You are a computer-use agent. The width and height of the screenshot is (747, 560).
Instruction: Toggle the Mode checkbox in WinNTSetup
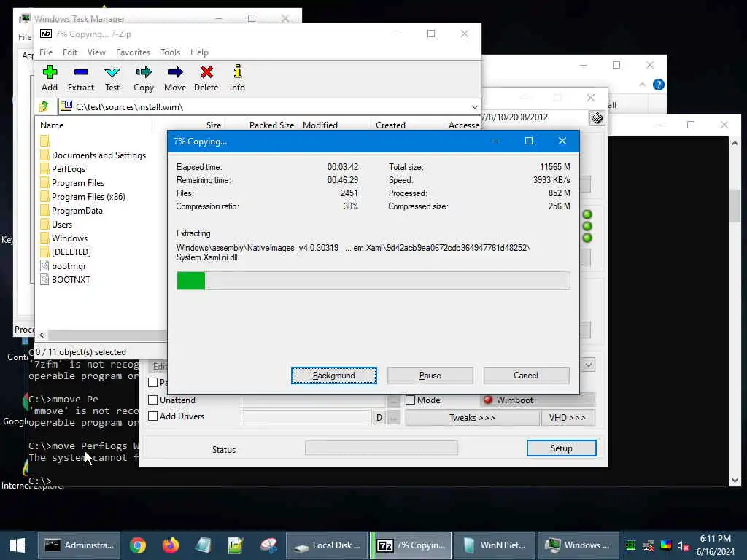[410, 400]
